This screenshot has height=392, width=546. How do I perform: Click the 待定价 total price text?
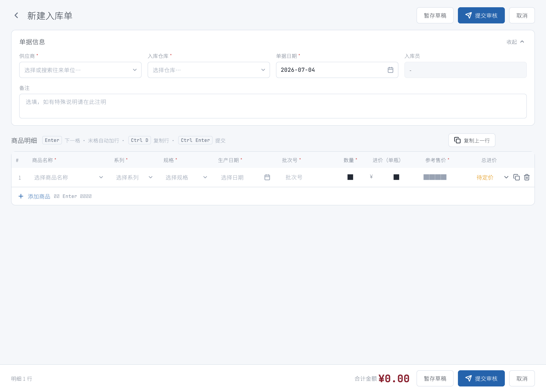pos(485,177)
